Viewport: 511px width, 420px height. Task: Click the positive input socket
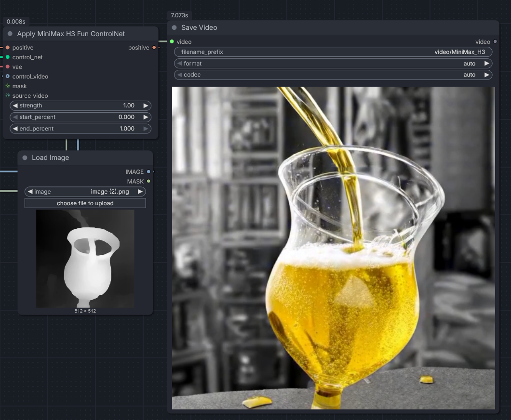click(8, 48)
